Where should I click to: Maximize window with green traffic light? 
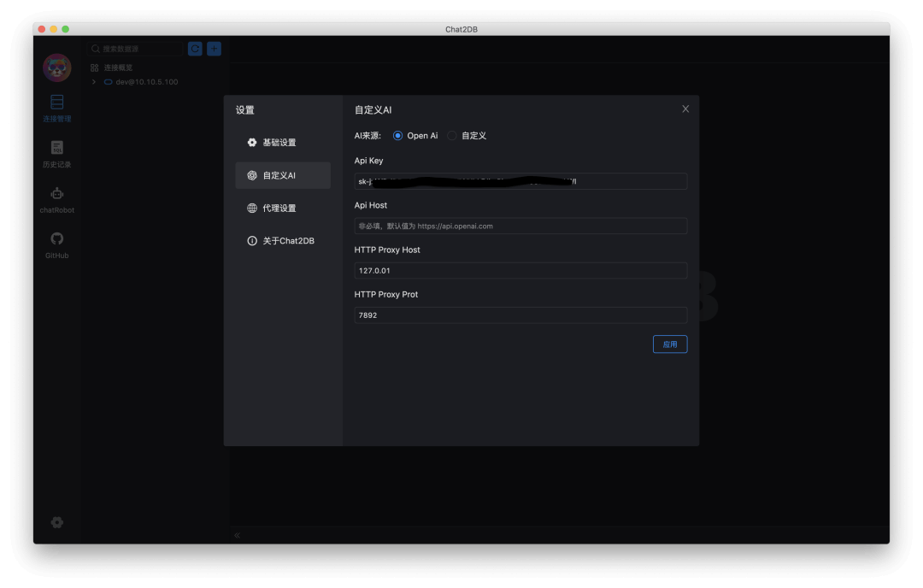[65, 29]
